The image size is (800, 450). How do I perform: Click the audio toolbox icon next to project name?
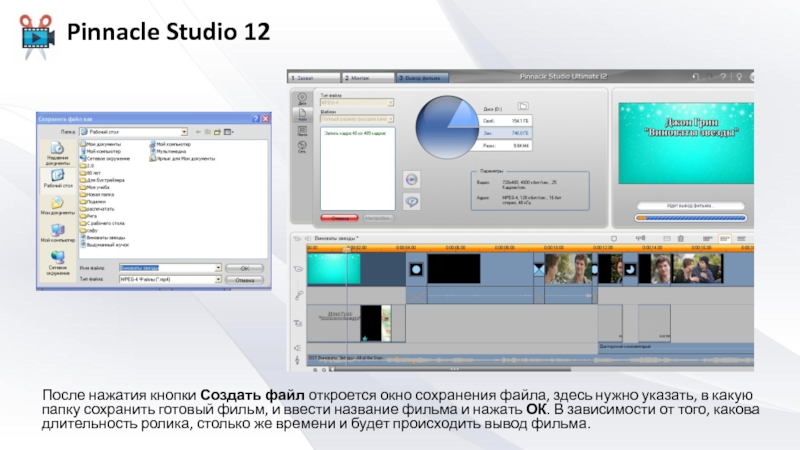308,238
